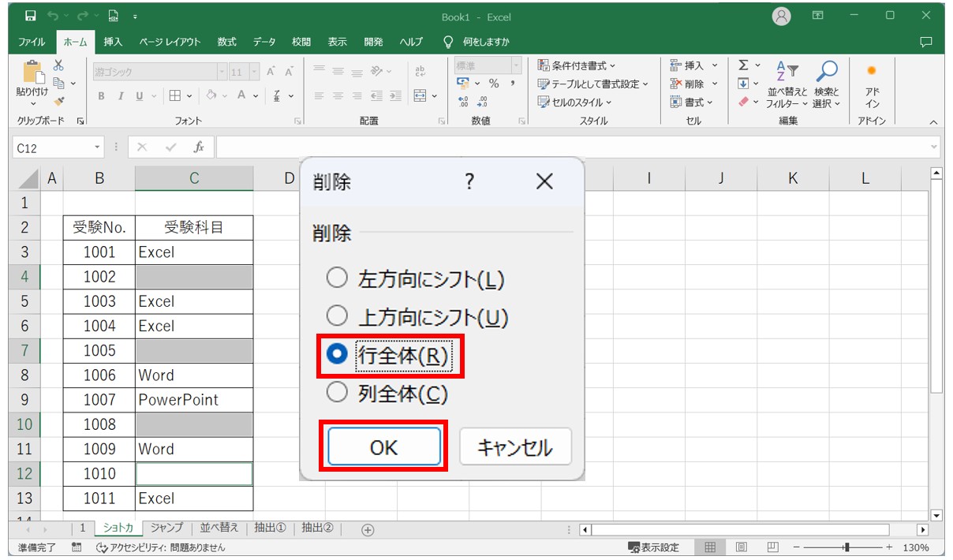Click the zoom slider in status bar
This screenshot has width=953, height=560.
pyautogui.click(x=846, y=547)
